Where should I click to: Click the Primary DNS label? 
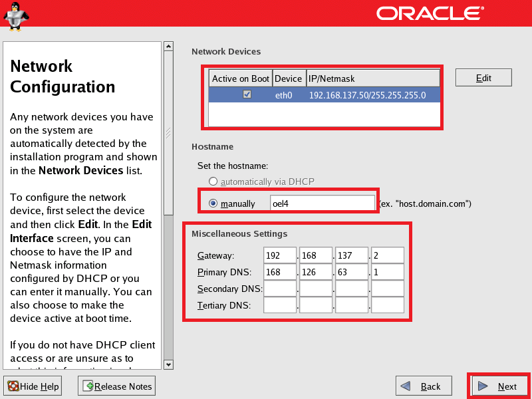tap(224, 272)
